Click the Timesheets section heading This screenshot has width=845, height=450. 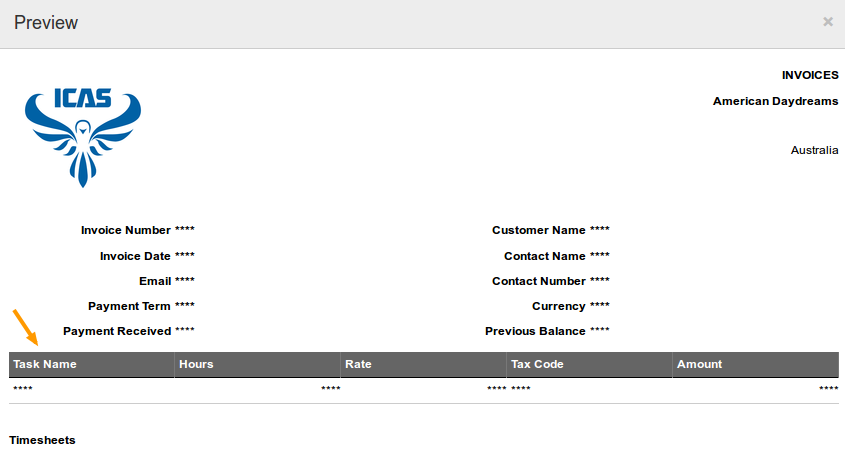click(42, 440)
